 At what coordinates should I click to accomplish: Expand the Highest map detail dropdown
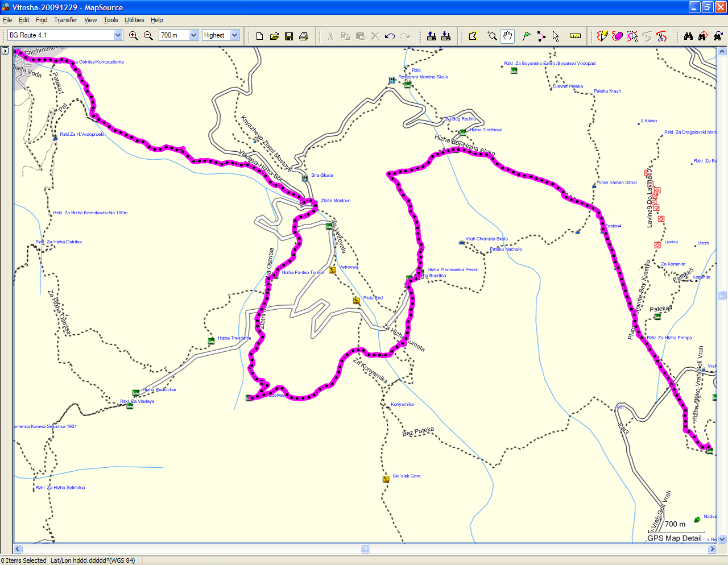(x=234, y=35)
